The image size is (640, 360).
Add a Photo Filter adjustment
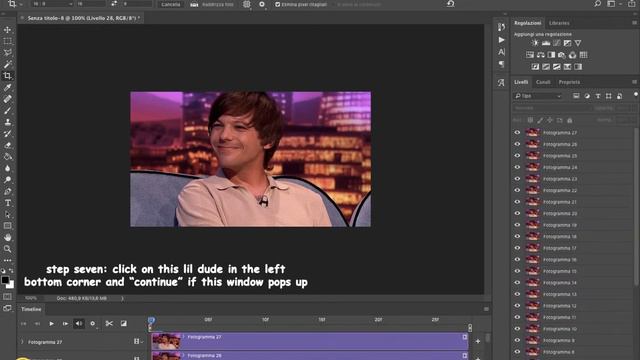562,55
